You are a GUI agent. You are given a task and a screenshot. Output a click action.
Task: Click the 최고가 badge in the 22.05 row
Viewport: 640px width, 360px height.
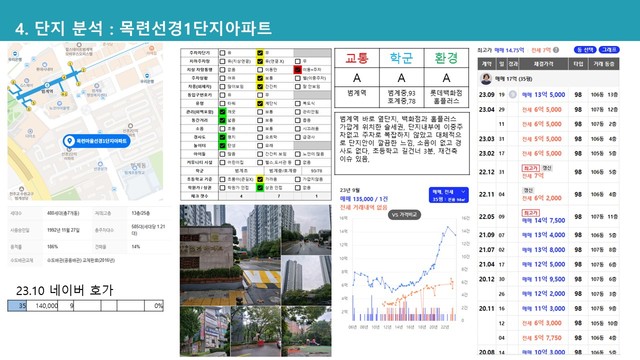coord(531,213)
